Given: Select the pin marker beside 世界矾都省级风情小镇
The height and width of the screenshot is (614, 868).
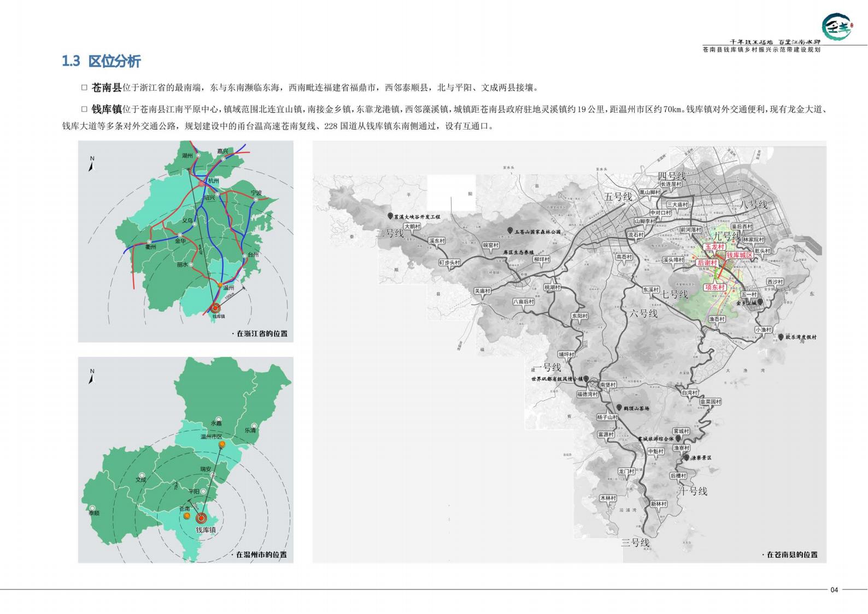Looking at the screenshot, I should pyautogui.click(x=587, y=379).
